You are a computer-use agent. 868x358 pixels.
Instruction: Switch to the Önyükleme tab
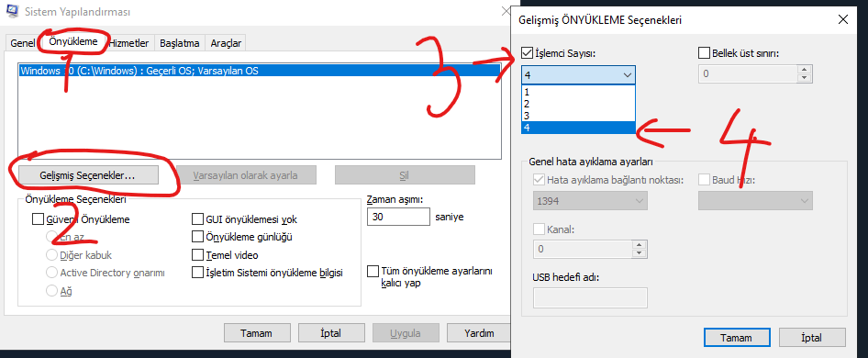(73, 41)
